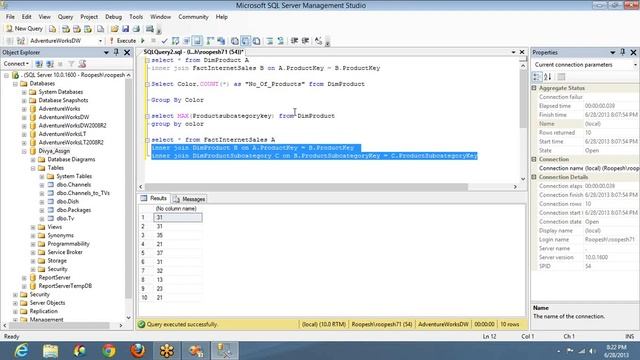Select the first result cell with value 31

178,218
